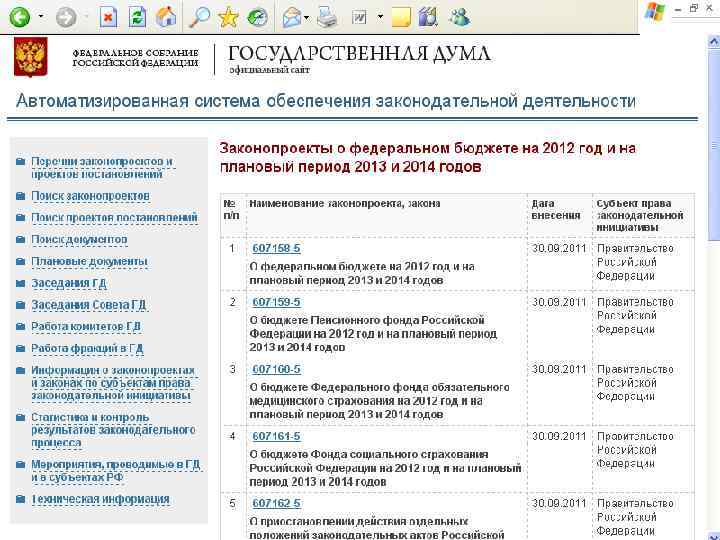This screenshot has width=720, height=540.
Task: Click the grey Forward arrow button
Action: (x=66, y=17)
